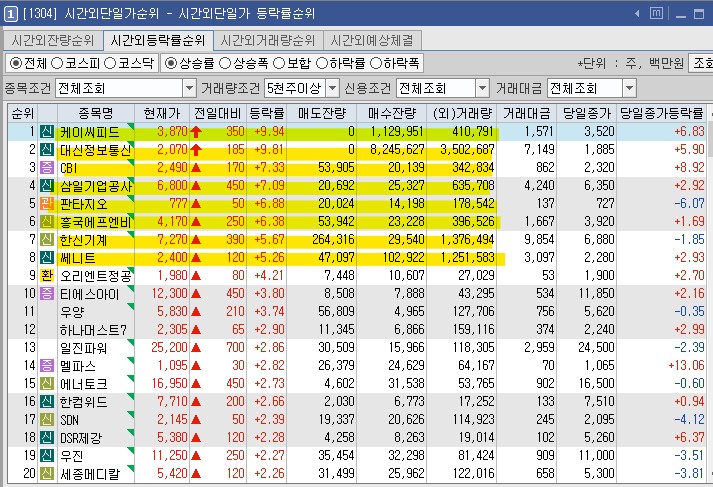Click the 신 badge icon for 대신정보통신

pos(47,150)
